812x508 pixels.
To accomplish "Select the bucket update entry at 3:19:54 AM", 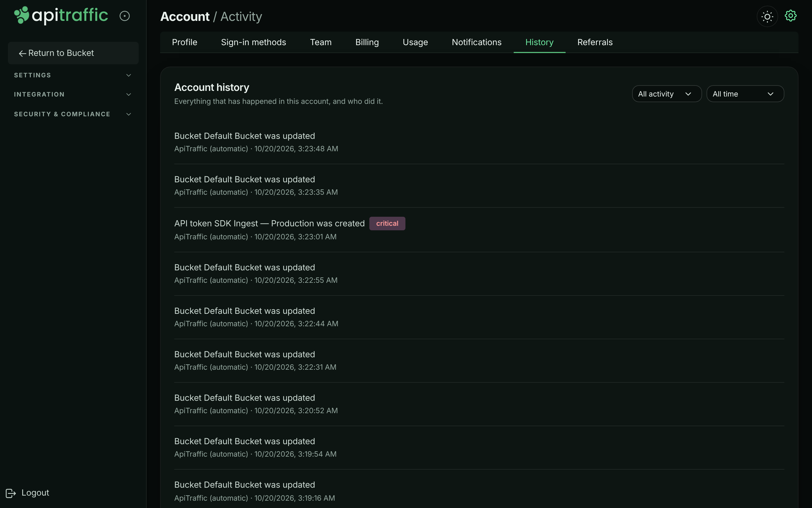I will click(x=479, y=448).
